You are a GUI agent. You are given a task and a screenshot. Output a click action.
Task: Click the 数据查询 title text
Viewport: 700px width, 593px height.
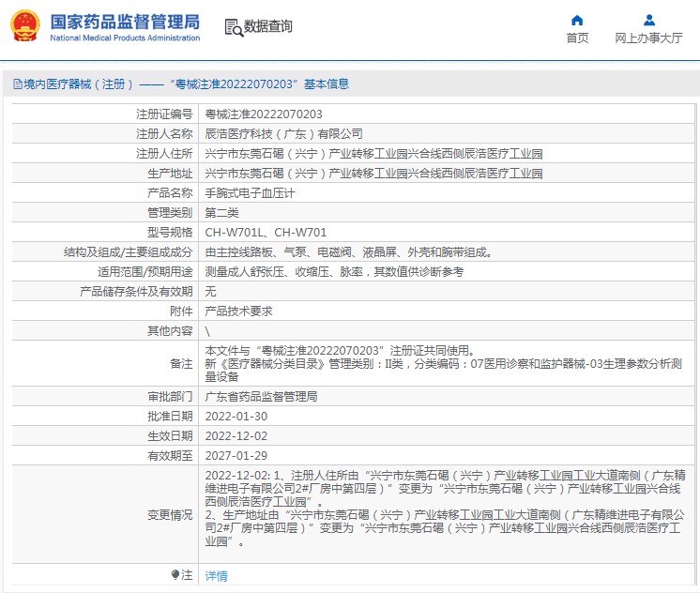(x=267, y=26)
